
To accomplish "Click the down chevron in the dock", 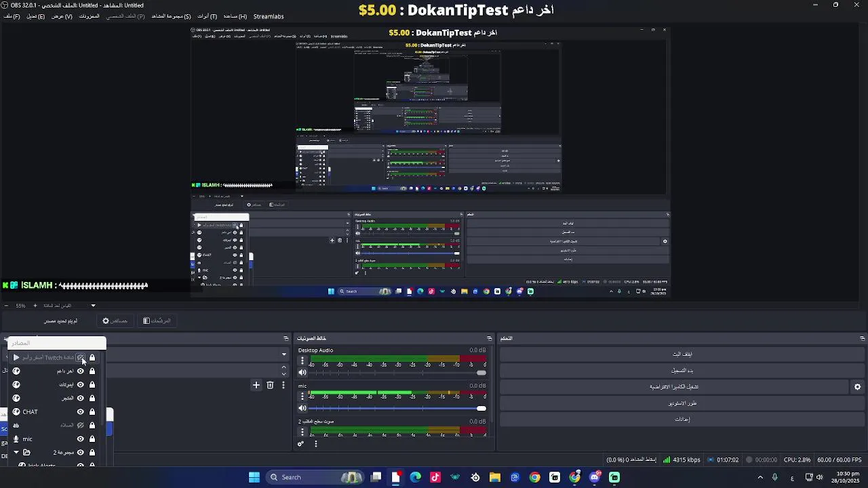I will pyautogui.click(x=283, y=374).
